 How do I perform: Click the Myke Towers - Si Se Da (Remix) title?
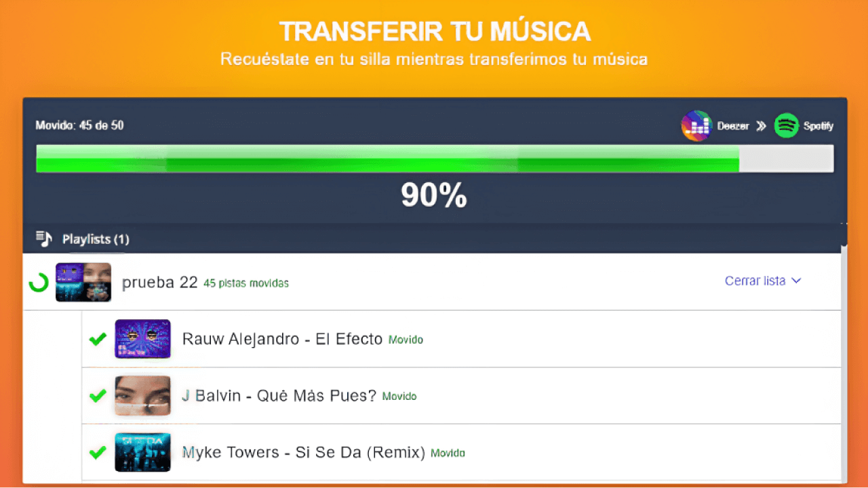tap(303, 452)
